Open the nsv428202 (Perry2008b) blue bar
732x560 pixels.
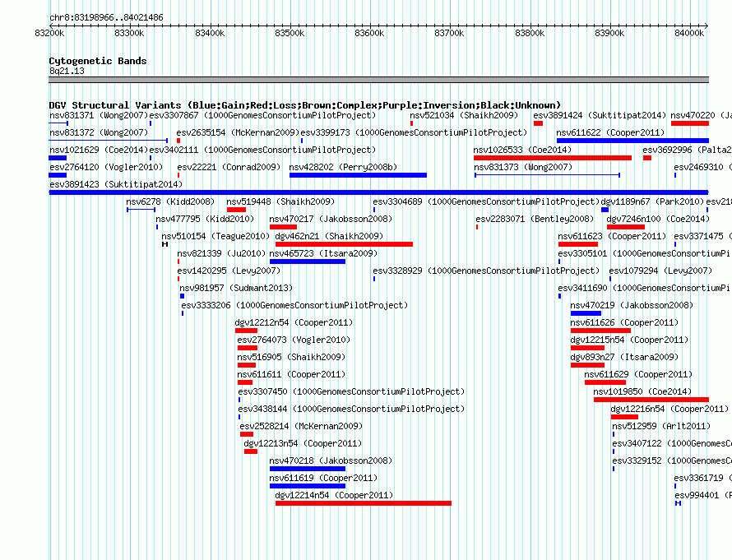pos(358,175)
